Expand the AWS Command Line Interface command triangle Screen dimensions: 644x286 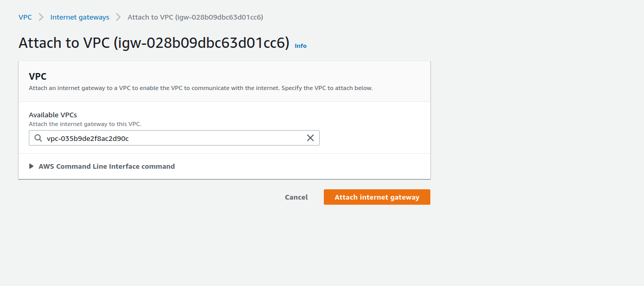tap(32, 166)
